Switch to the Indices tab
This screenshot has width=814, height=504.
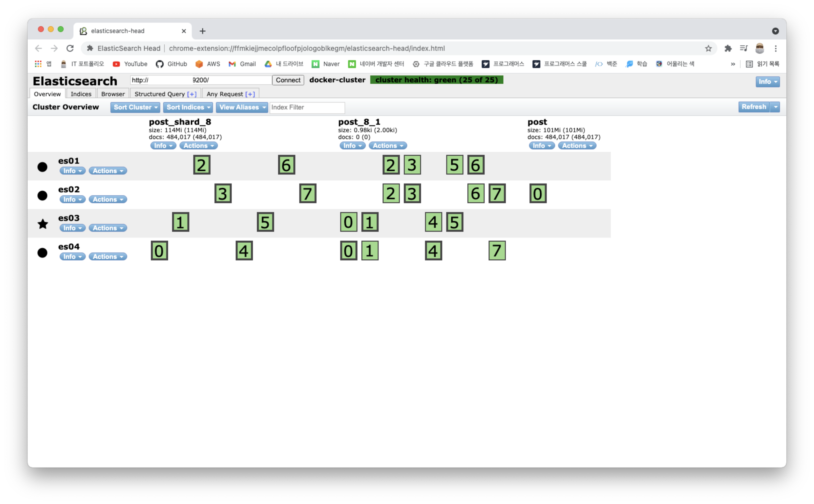[x=81, y=94]
